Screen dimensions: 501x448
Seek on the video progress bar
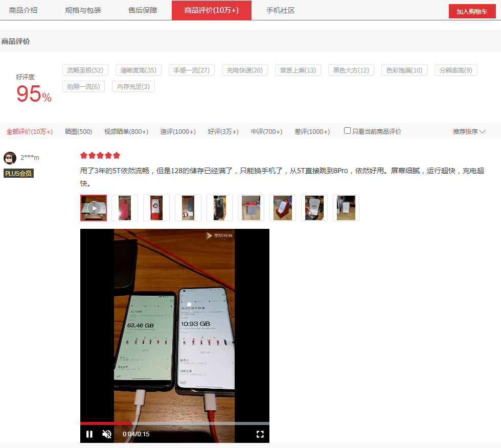point(174,423)
